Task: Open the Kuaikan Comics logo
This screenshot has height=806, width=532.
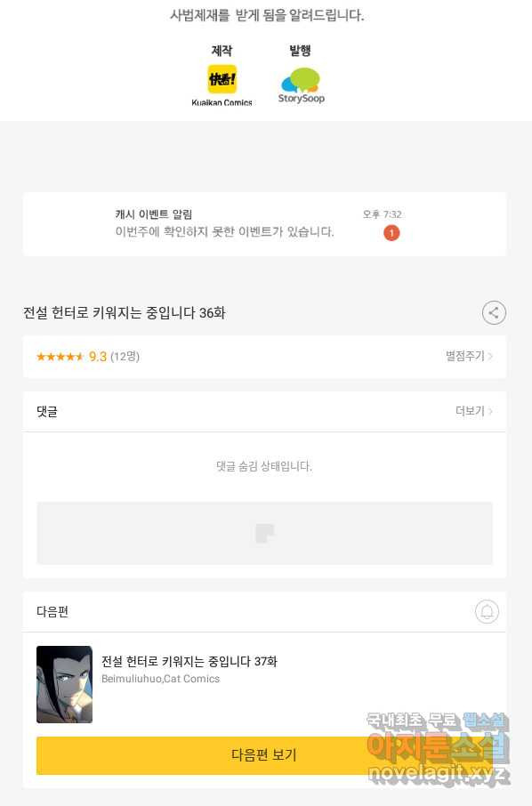Action: [222, 85]
